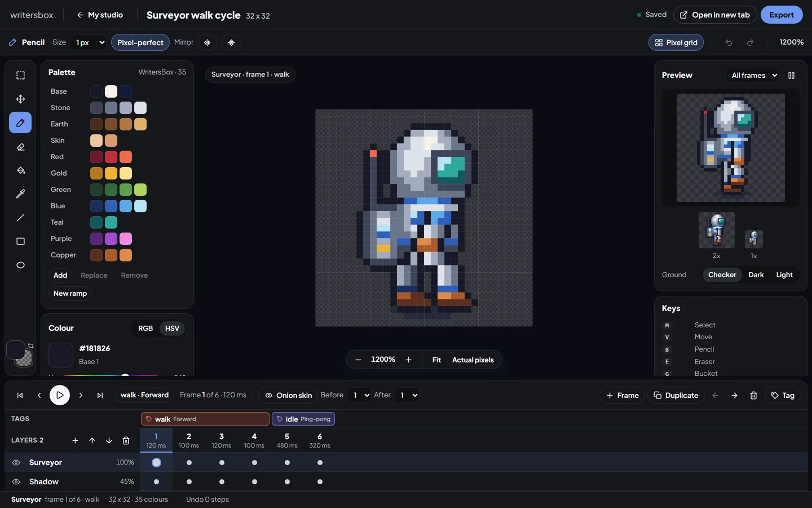The width and height of the screenshot is (812, 508).
Task: Click the Undo arrow icon
Action: [729, 42]
